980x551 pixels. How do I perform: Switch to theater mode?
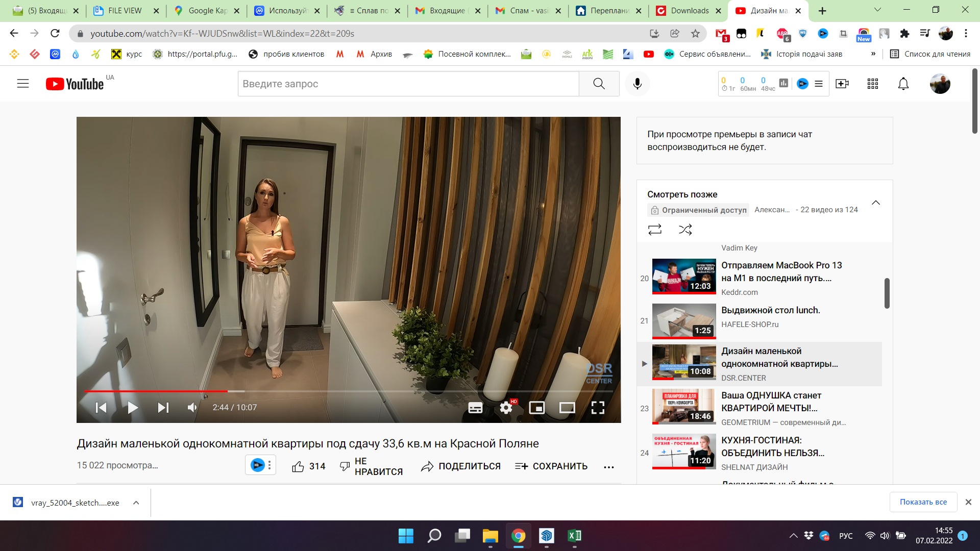pos(567,408)
